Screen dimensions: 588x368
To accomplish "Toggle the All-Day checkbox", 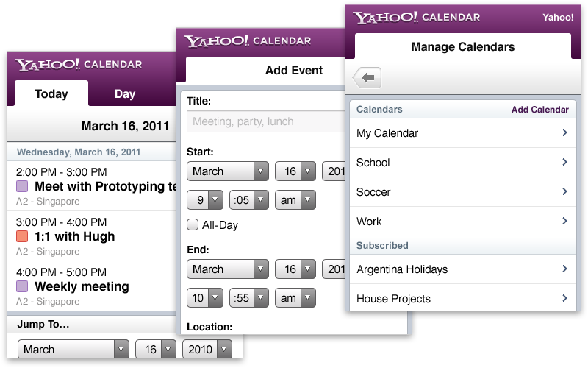I will tap(193, 224).
